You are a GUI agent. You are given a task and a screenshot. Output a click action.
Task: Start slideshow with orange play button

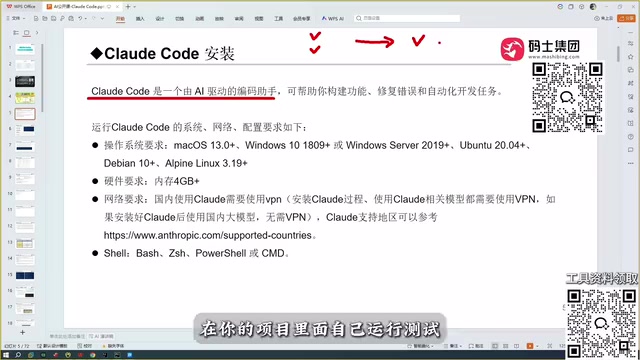point(530,346)
